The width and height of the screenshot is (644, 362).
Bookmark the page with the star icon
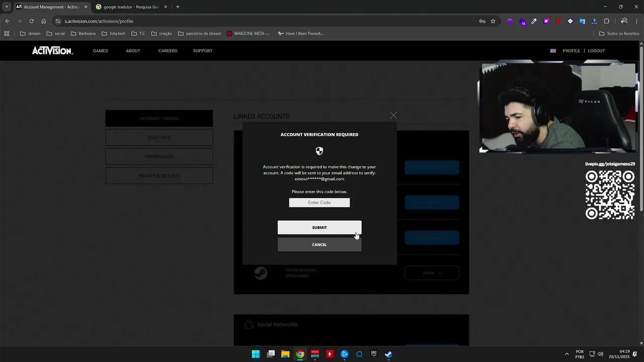click(493, 21)
